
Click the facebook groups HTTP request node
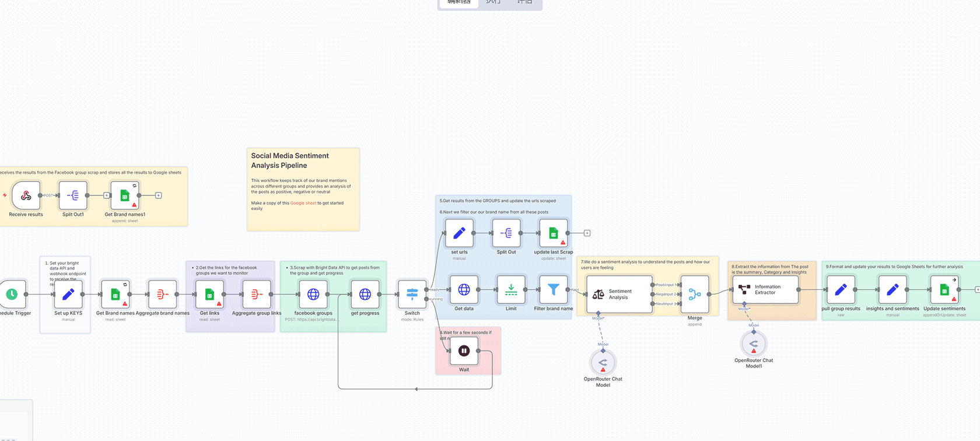click(x=313, y=295)
